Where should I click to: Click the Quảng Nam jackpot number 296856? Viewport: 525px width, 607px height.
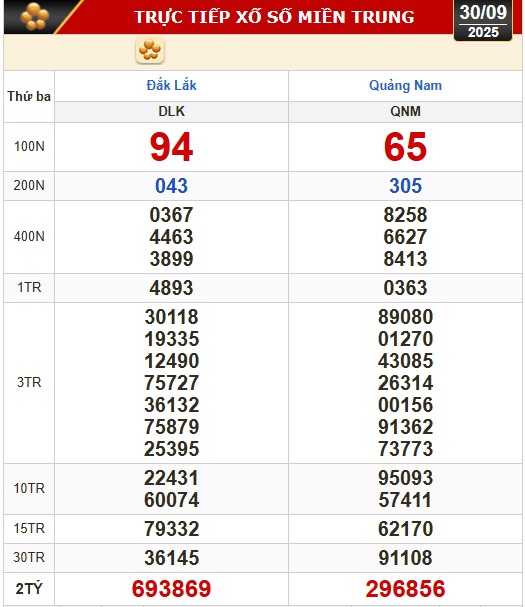point(405,589)
